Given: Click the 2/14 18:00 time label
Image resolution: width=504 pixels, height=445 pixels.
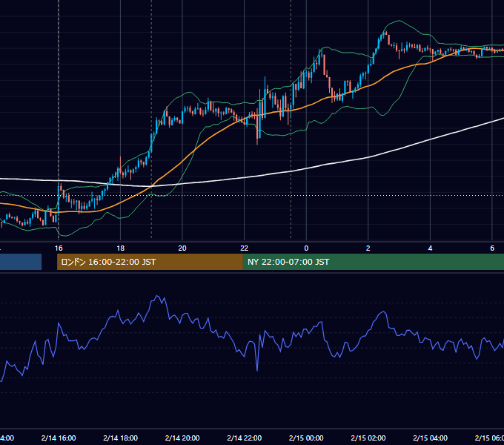Looking at the screenshot, I should click(x=121, y=438).
